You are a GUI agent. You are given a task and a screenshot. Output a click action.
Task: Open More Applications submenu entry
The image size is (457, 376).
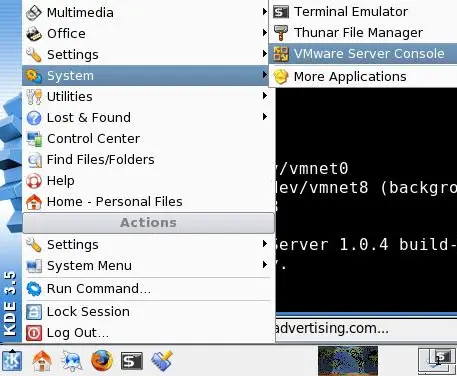pos(363,77)
